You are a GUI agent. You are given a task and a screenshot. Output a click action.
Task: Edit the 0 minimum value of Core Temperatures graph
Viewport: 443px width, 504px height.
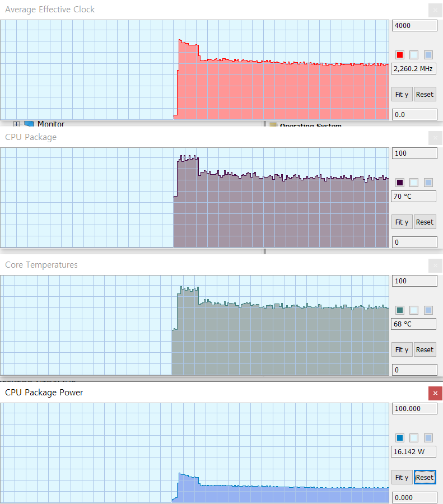[x=414, y=370]
